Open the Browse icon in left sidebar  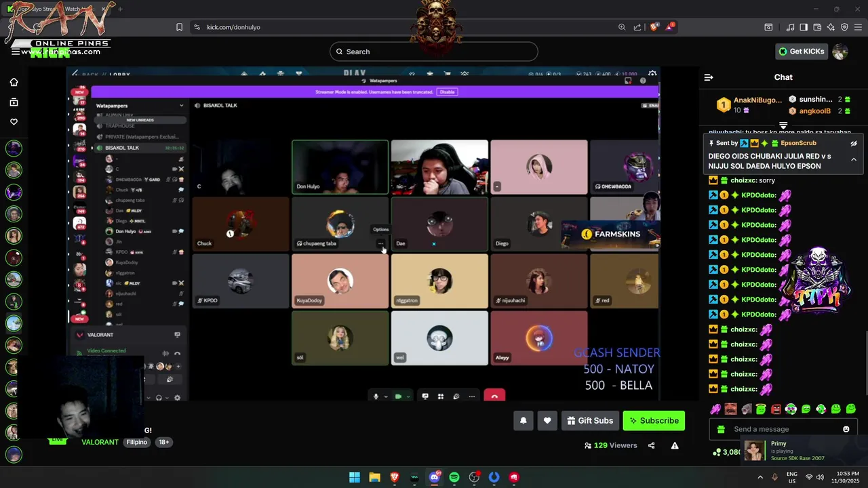14,102
